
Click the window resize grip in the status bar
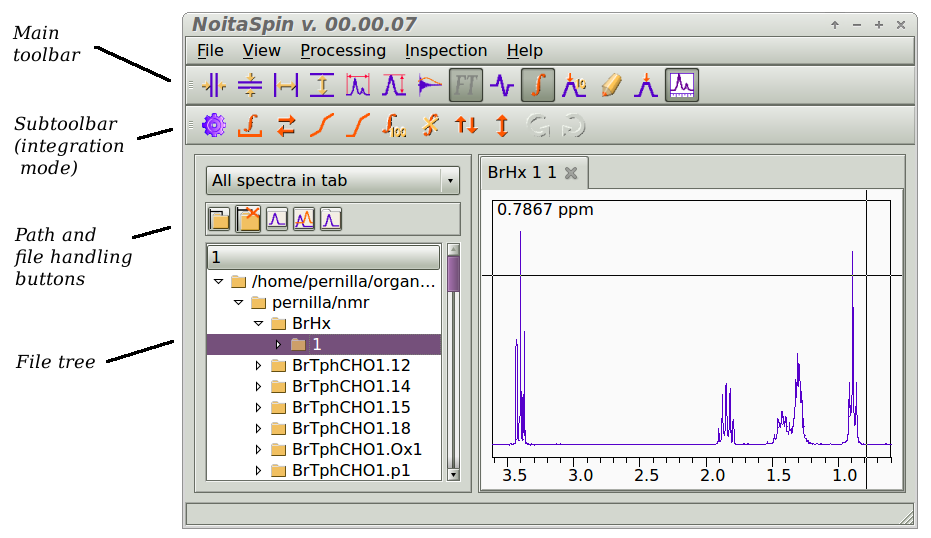(907, 518)
